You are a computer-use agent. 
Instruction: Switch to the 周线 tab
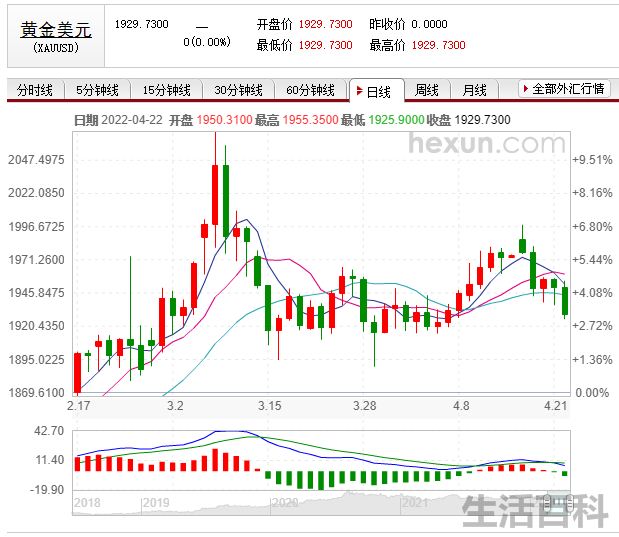427,90
